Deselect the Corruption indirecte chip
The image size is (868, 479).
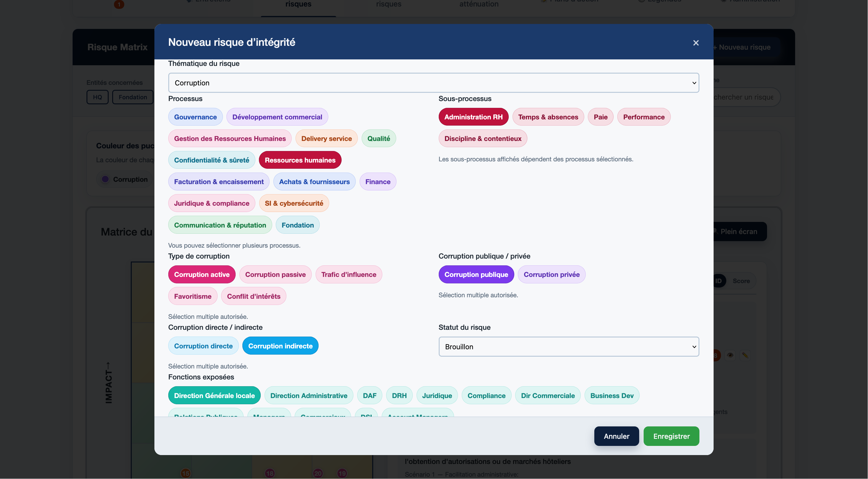280,346
